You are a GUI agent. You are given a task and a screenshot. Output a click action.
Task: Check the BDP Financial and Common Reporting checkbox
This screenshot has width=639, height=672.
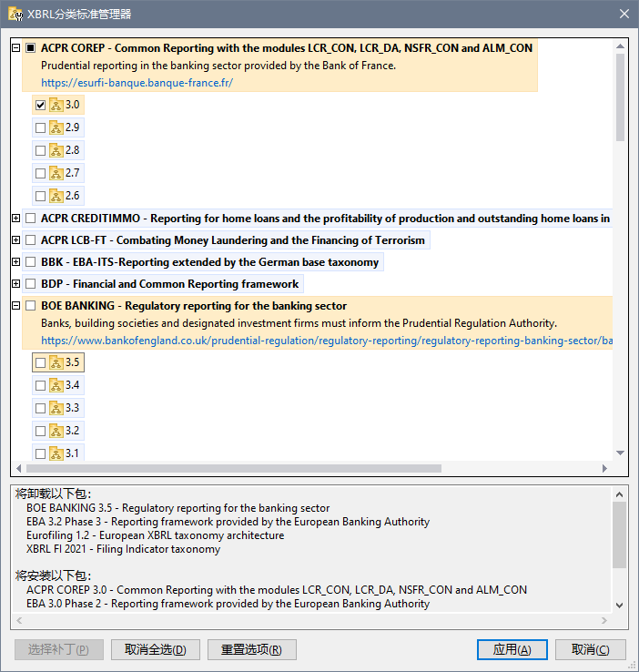30,284
